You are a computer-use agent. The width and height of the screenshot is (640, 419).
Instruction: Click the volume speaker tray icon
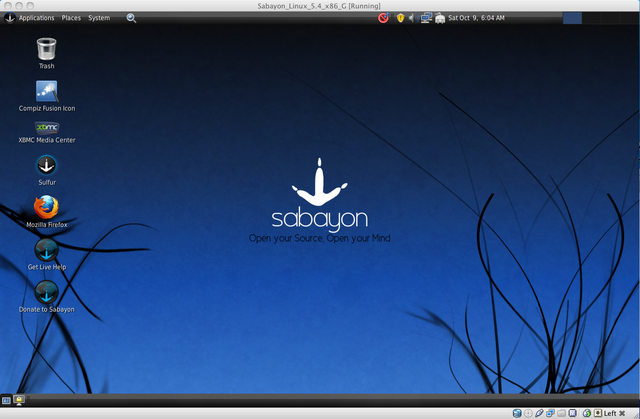[x=413, y=18]
